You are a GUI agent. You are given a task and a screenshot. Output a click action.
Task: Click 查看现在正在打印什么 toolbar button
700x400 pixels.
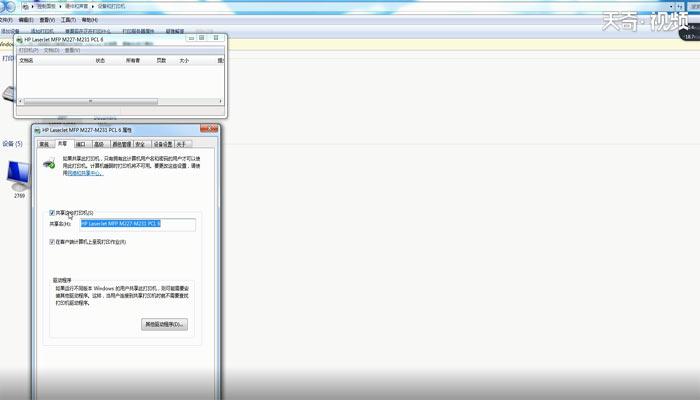pos(88,31)
